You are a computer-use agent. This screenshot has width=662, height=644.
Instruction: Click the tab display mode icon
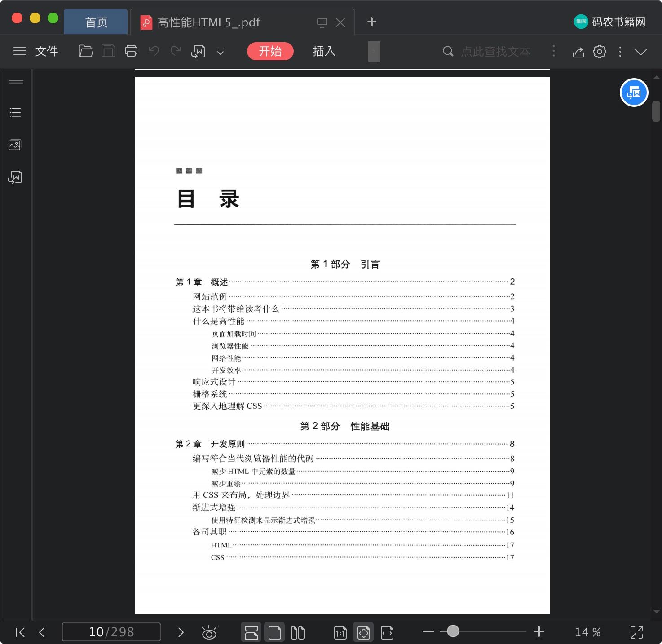pos(322,22)
